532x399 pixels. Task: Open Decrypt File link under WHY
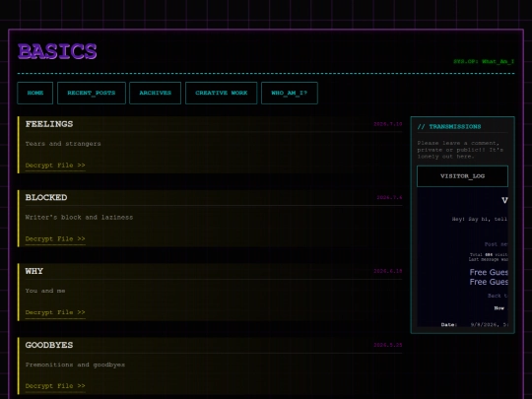(x=55, y=312)
